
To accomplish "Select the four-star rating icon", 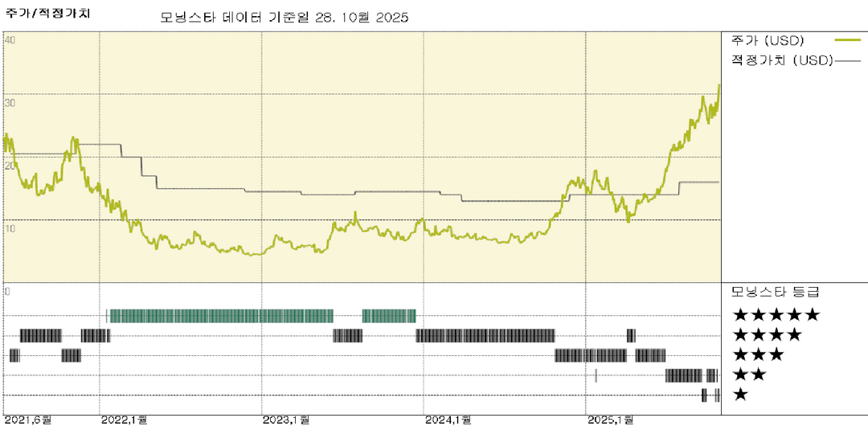I will click(x=766, y=334).
